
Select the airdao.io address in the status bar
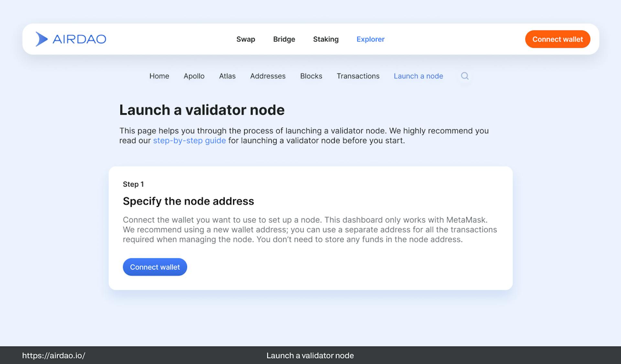click(54, 355)
